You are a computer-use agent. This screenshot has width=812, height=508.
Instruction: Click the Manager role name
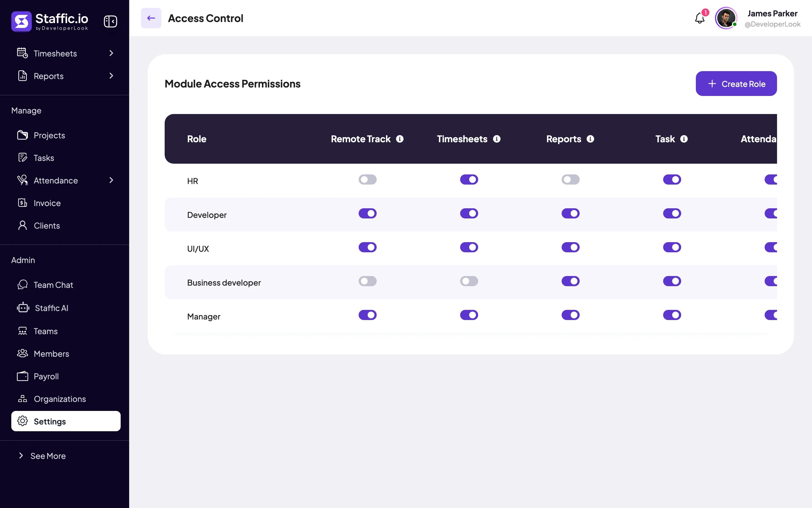(x=204, y=316)
